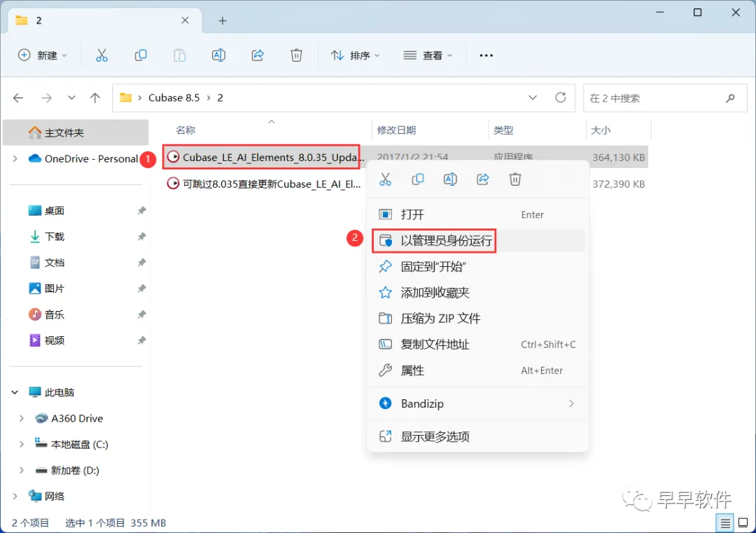Choose 显示更多选项 in the context menu
The image size is (756, 533).
pos(478,437)
